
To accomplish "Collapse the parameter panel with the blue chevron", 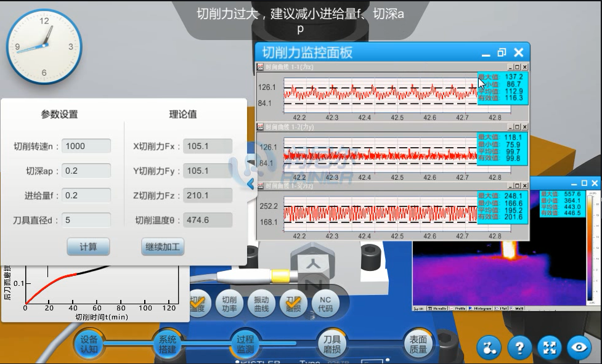I will point(250,184).
